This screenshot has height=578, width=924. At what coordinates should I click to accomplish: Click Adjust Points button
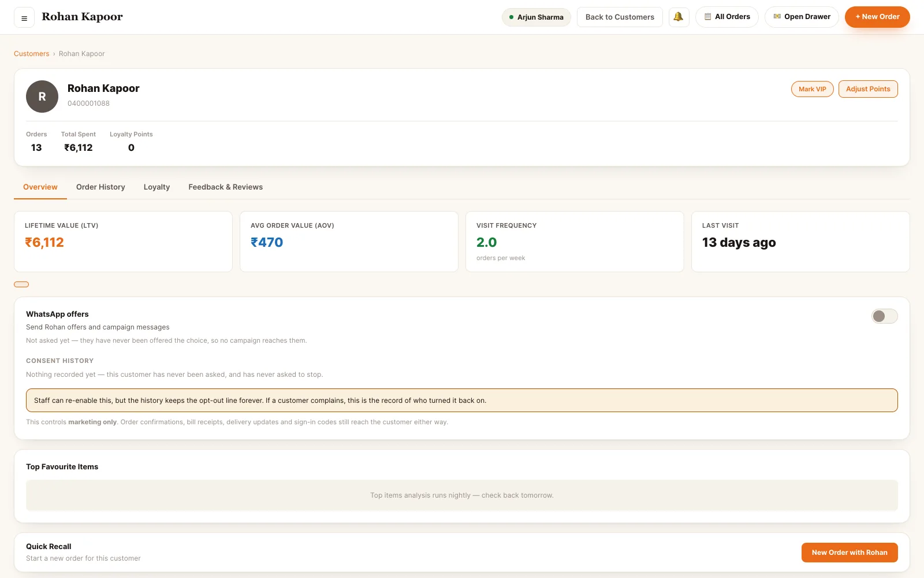868,89
